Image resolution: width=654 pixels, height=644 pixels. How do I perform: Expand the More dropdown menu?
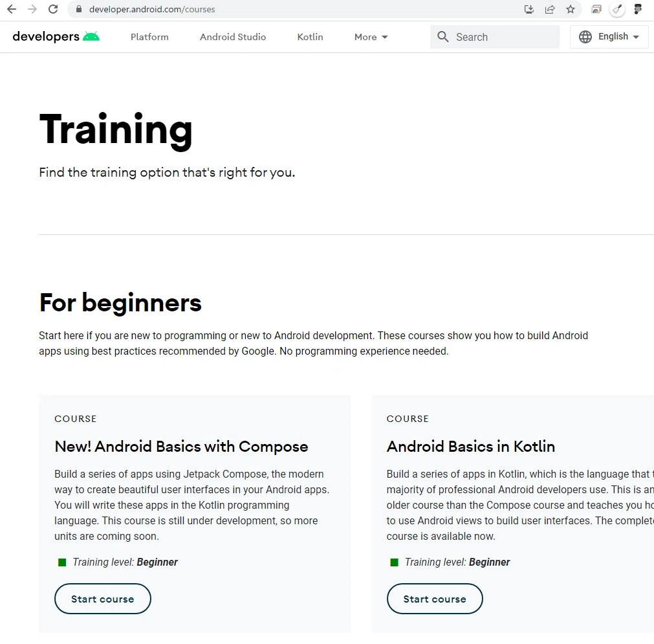pos(371,37)
